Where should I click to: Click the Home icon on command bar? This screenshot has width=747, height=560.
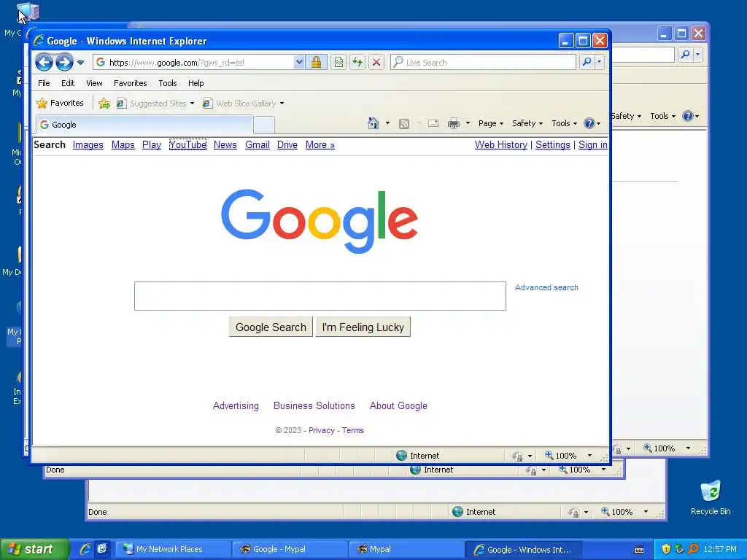click(x=373, y=123)
